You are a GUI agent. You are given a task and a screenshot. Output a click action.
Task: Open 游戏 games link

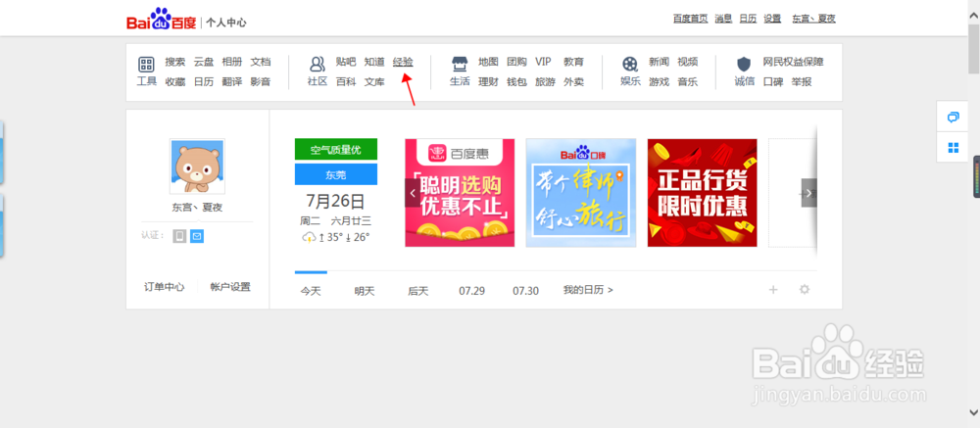tap(659, 82)
